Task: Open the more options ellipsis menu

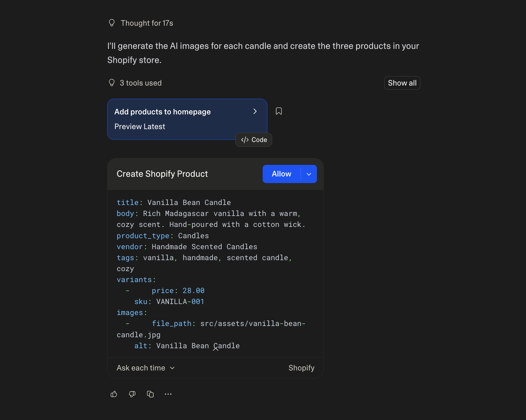Action: click(x=168, y=394)
